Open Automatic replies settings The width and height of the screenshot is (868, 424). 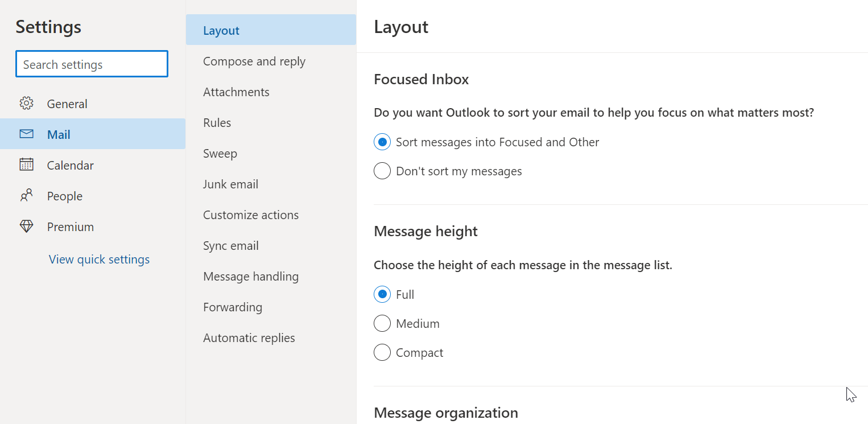pyautogui.click(x=249, y=337)
